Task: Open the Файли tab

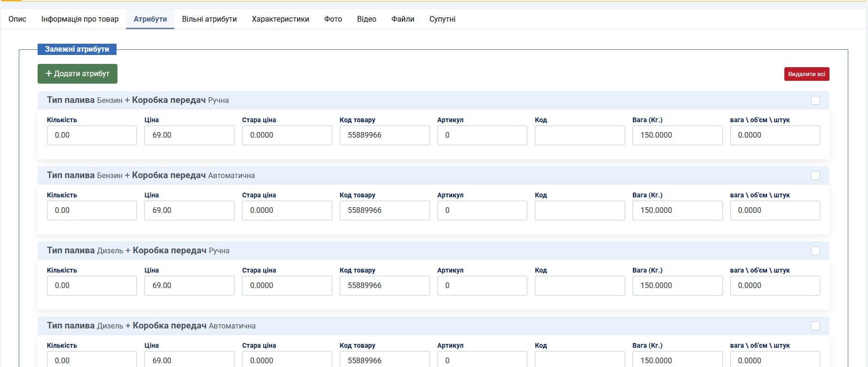Action: tap(403, 19)
